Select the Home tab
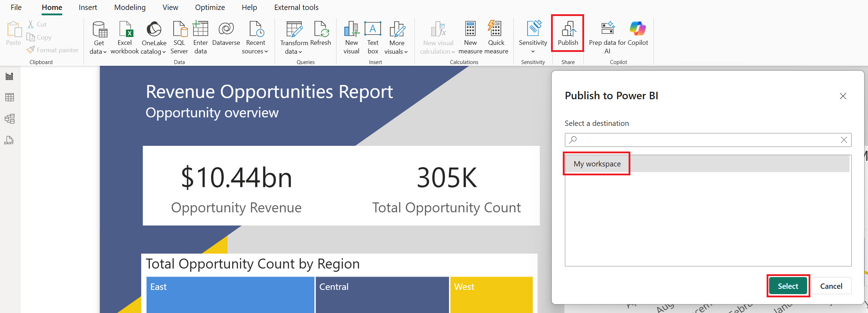This screenshot has width=868, height=313. point(52,7)
